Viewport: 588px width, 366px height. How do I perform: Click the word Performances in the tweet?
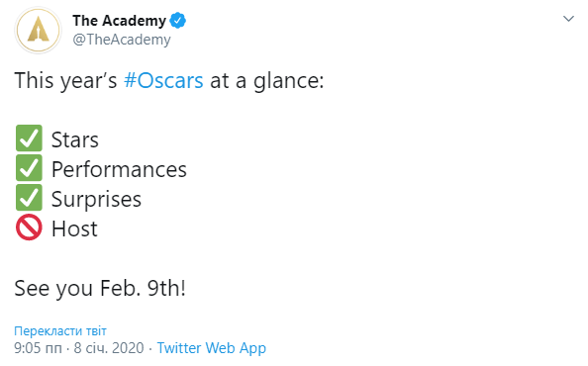pos(119,169)
